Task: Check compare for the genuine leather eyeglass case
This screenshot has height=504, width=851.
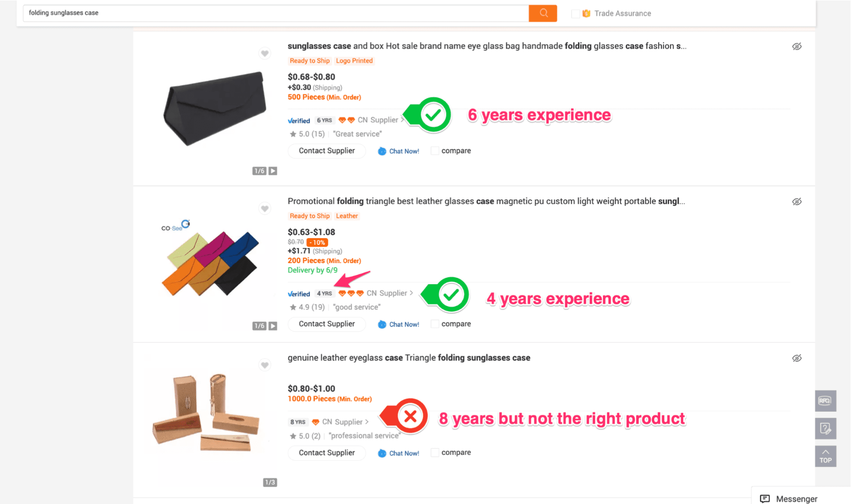Action: coord(434,452)
